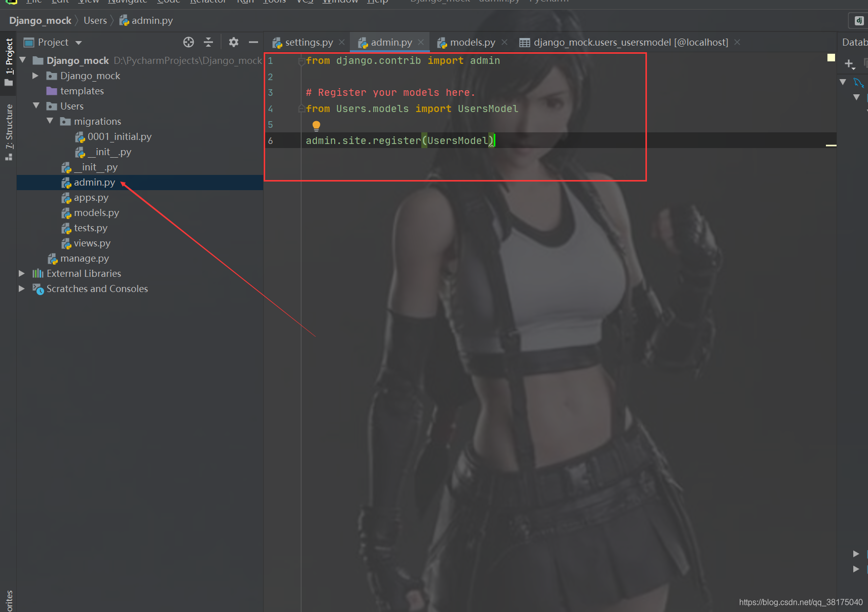Open the Structure tool window tab

coord(9,132)
